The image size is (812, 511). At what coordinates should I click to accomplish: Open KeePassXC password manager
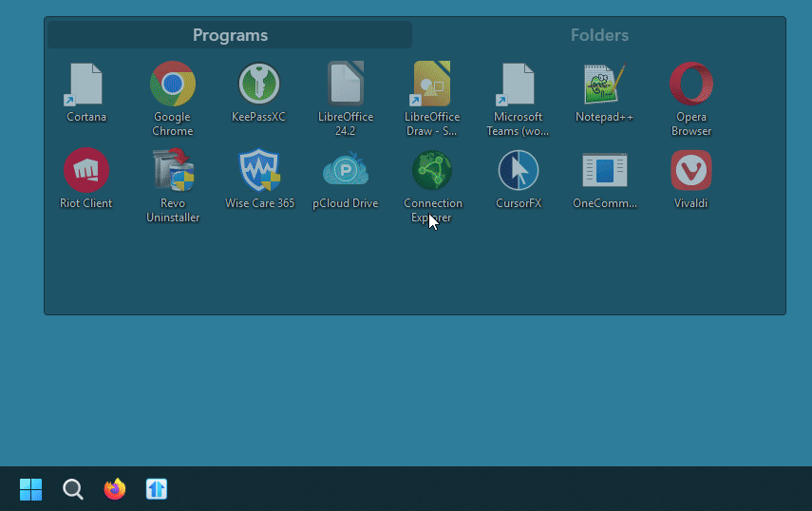pos(258,85)
